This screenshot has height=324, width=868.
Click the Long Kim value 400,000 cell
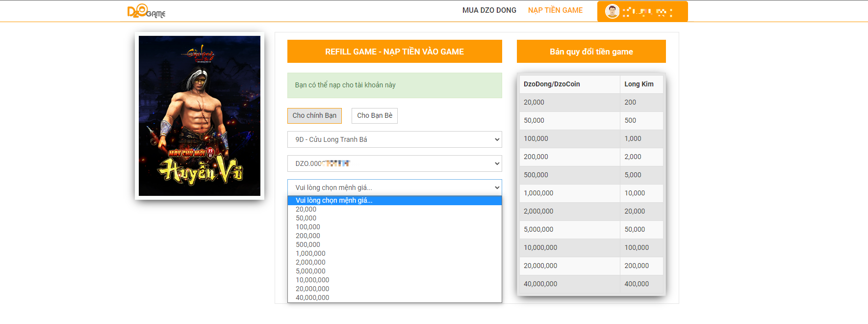[x=642, y=284]
